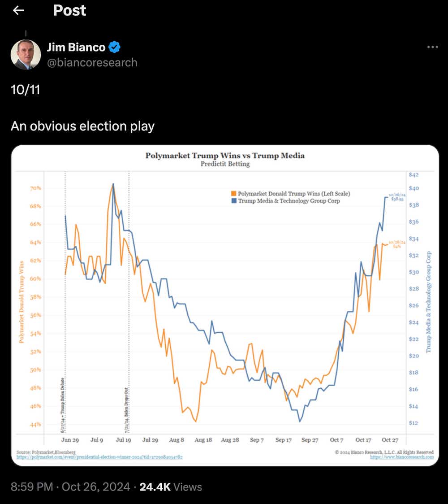This screenshot has width=448, height=504.
Task: Click the chart title Polymarket Trump Wins vs Trump Media
Action: [x=225, y=156]
